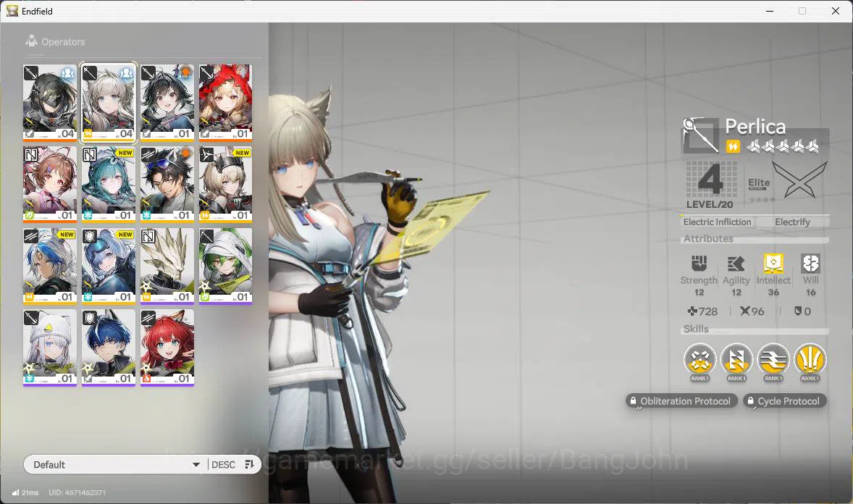This screenshot has width=853, height=504.
Task: Click the Agility attribute icon
Action: (x=736, y=264)
